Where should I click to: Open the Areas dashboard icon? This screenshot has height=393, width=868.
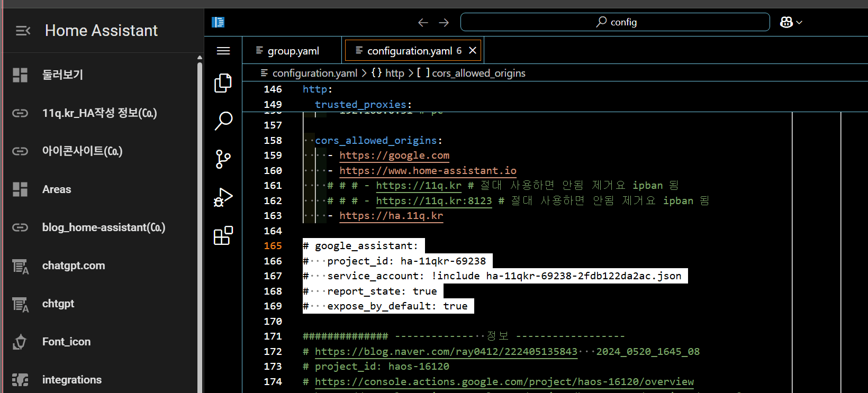click(20, 189)
